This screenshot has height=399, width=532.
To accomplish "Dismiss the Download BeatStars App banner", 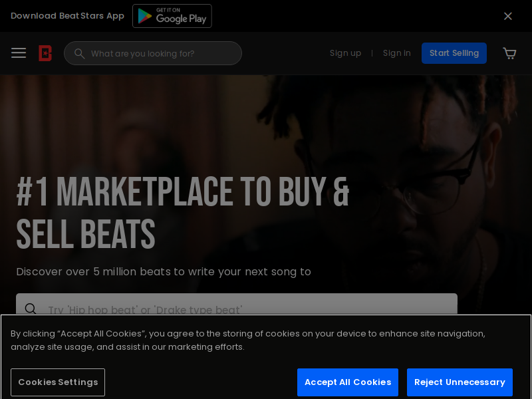I will 508,16.
